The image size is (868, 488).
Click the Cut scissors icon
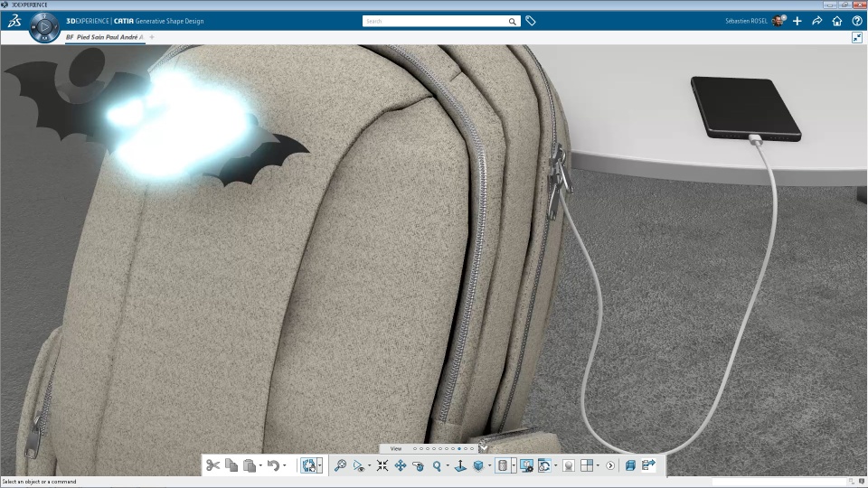[x=212, y=465]
